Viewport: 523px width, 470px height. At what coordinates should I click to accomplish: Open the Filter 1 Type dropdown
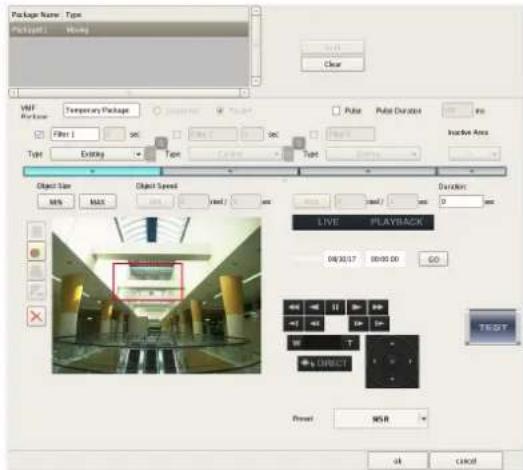coord(97,154)
